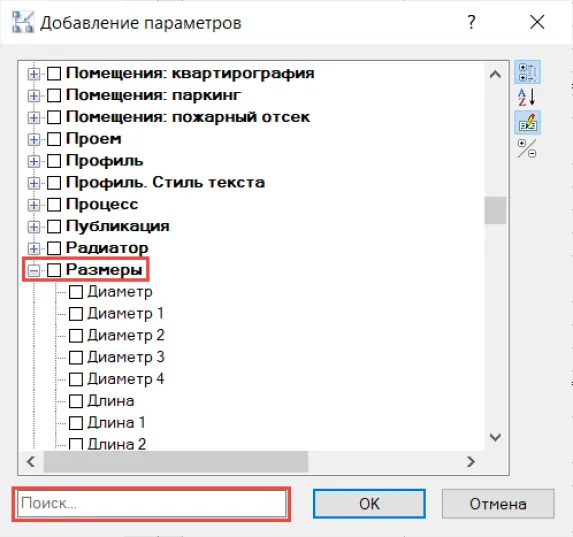Focus the Поиск search field
The image size is (573, 537).
[x=152, y=503]
